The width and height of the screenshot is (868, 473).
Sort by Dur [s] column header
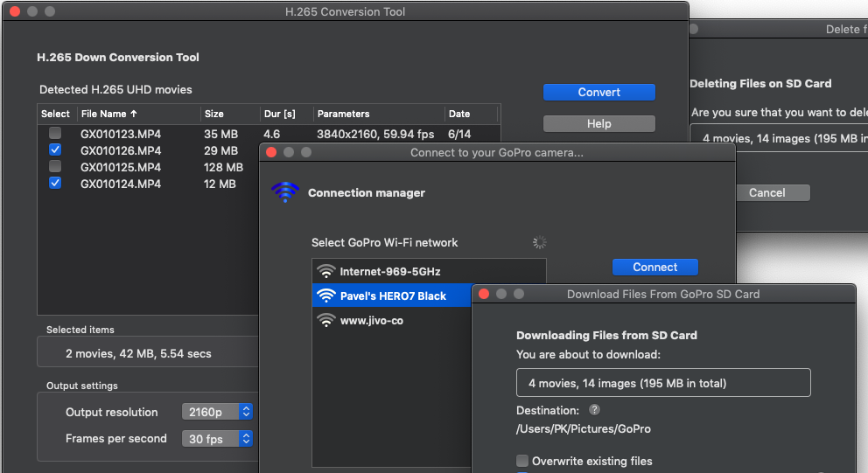point(286,114)
